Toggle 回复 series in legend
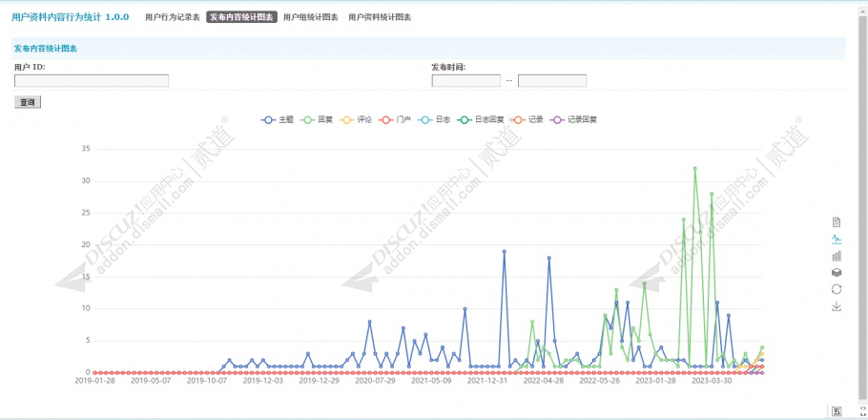Screen dimensions: 868x420 click(317, 119)
